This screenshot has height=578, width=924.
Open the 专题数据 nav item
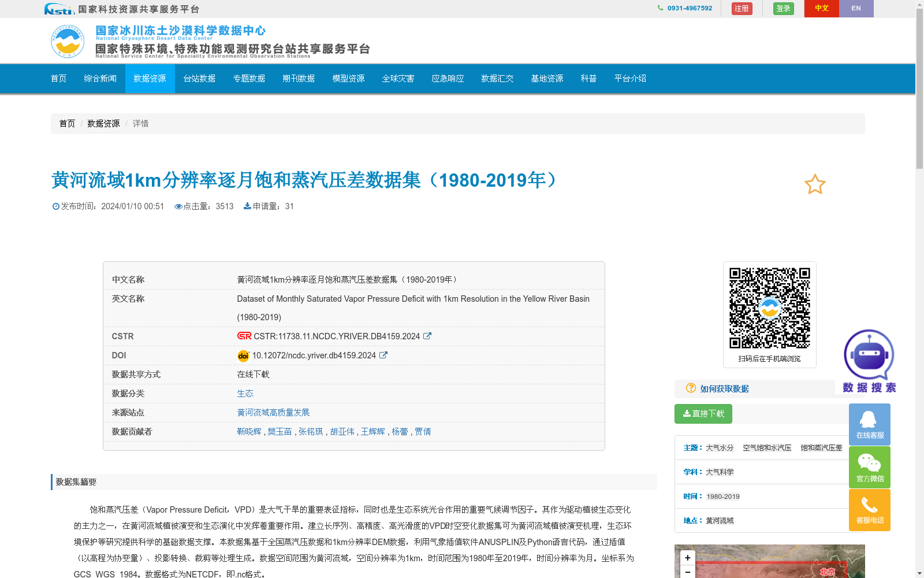coord(249,79)
